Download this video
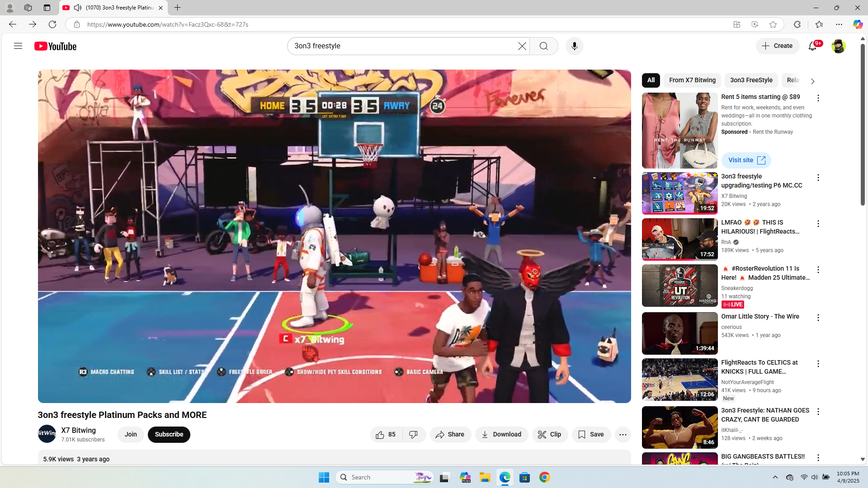The height and width of the screenshot is (488, 868). pos(501,435)
